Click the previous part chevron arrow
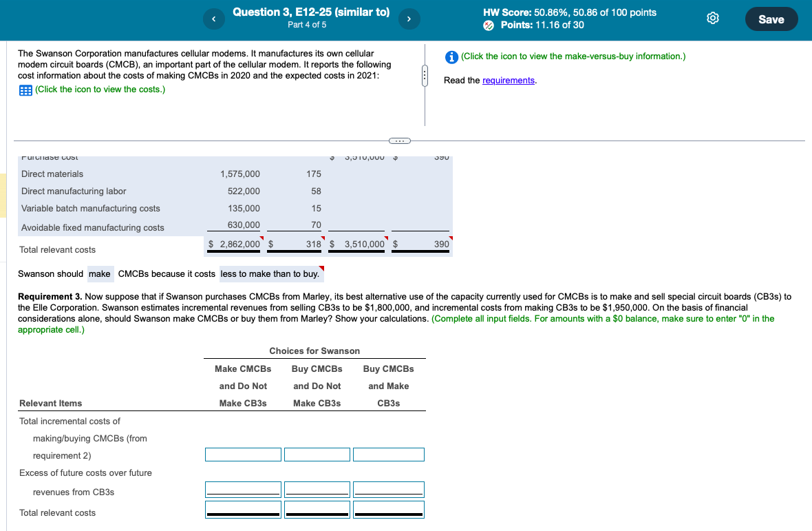 [213, 19]
